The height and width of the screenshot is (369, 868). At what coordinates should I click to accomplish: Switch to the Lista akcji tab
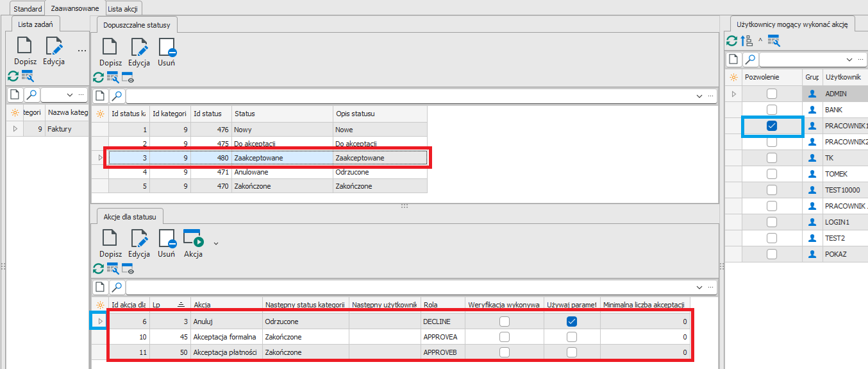124,8
